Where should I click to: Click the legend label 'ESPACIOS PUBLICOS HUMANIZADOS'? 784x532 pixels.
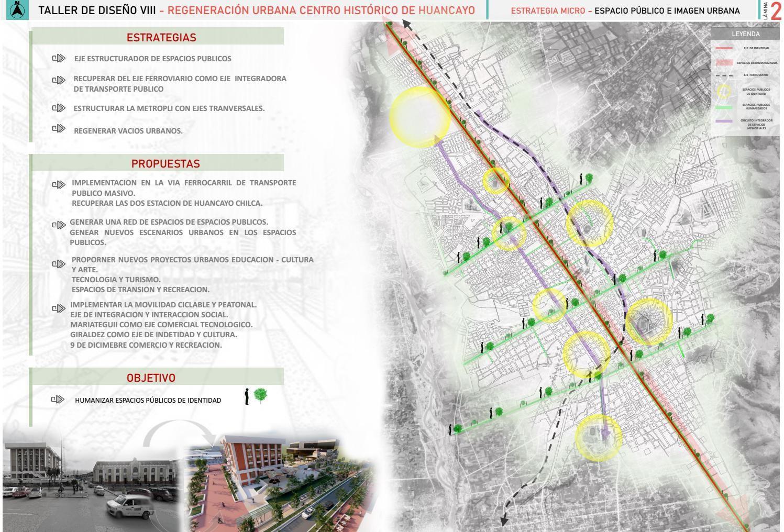tap(757, 106)
